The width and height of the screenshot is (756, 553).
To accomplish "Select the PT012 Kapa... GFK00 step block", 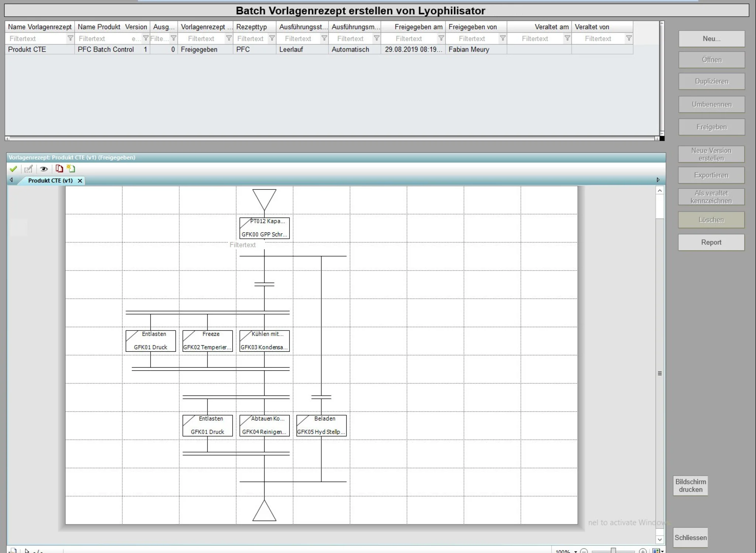I will coord(264,228).
